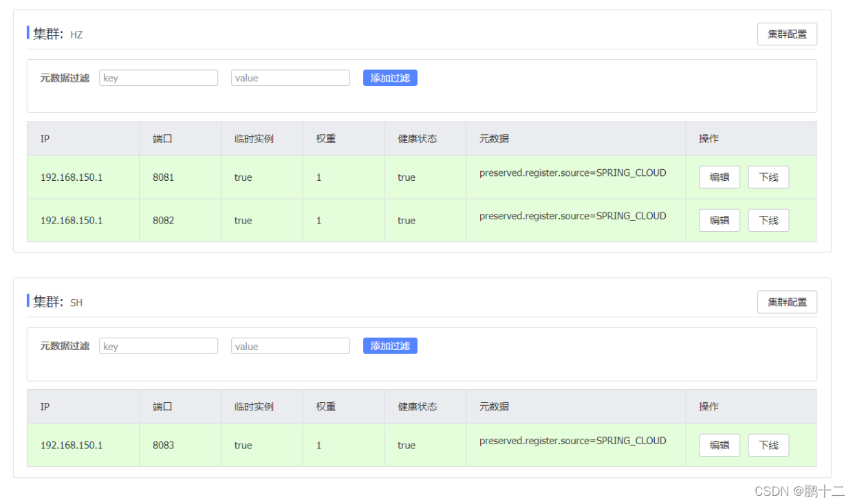This screenshot has height=504, width=855.
Task: Open cluster config for HZ cluster
Action: (787, 34)
